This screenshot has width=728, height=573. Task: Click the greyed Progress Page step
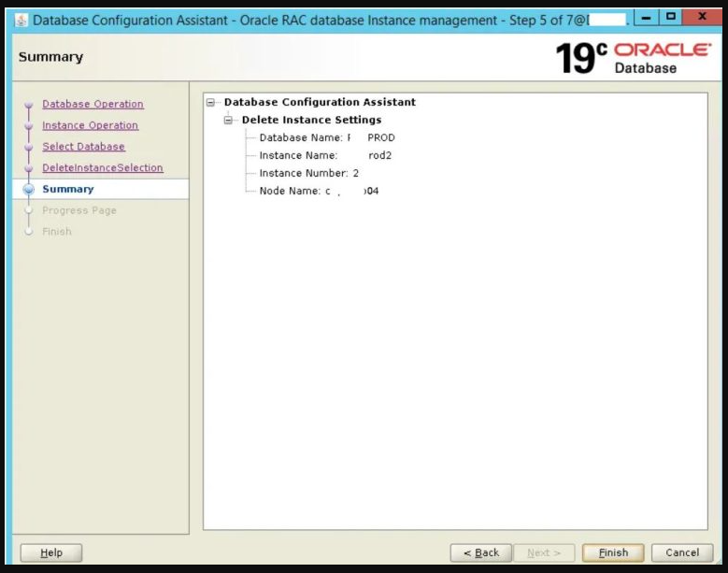click(79, 210)
